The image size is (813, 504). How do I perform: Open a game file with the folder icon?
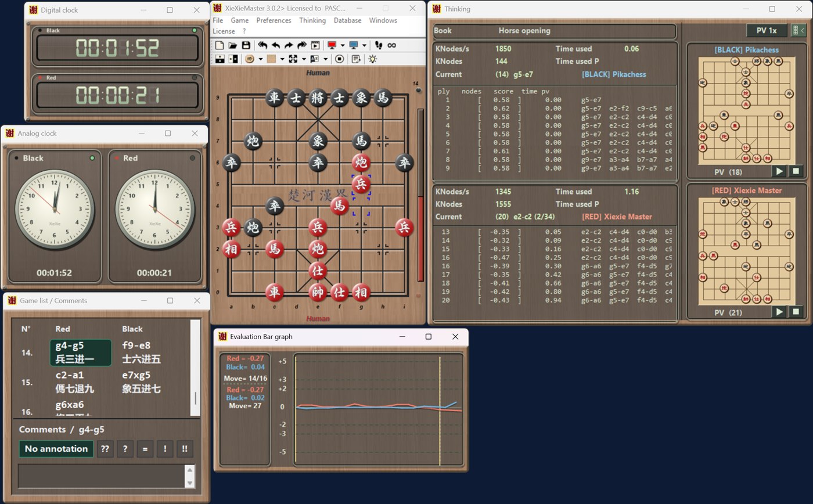(233, 45)
